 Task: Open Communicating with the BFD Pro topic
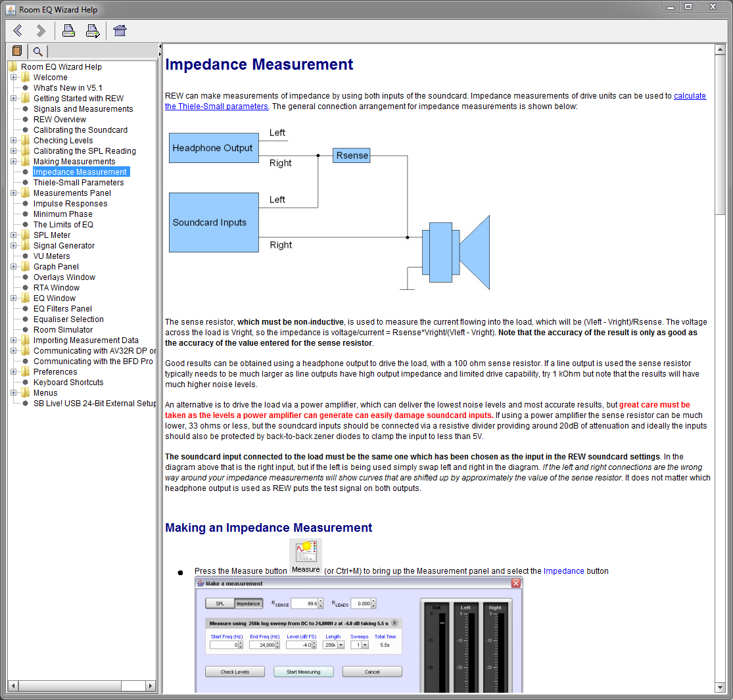(93, 362)
